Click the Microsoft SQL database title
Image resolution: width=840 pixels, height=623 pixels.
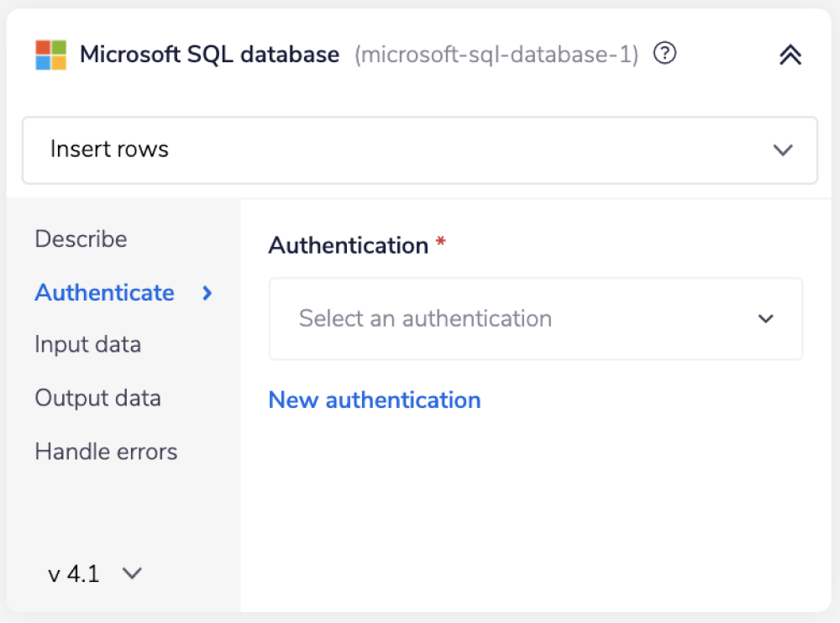(x=209, y=54)
